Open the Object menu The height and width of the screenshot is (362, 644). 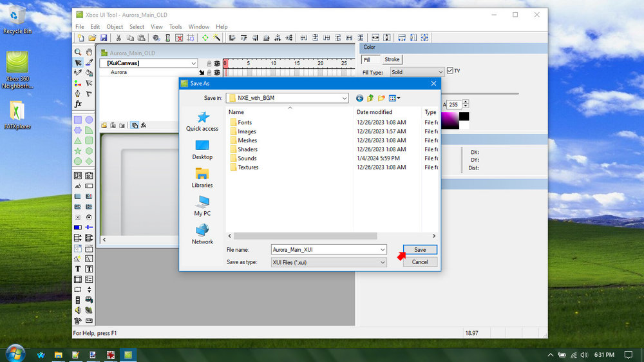(x=115, y=26)
